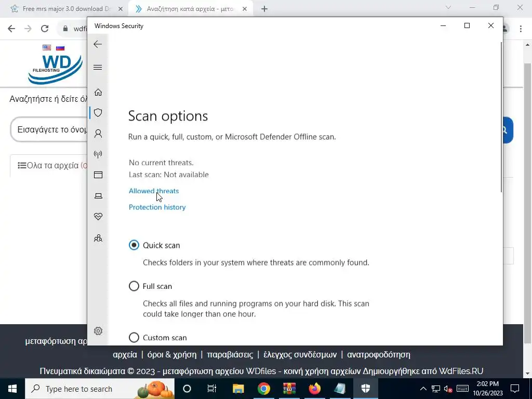The image size is (532, 399).
Task: Open Chrome from the taskbar
Action: 263,389
